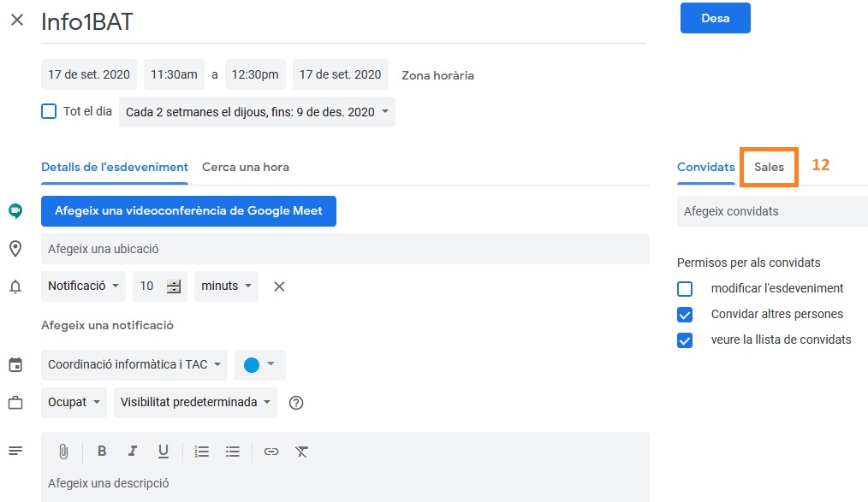Click the calendar icon beside Coordinació informàtica
Viewport: 868px width, 502px height.
point(15,365)
